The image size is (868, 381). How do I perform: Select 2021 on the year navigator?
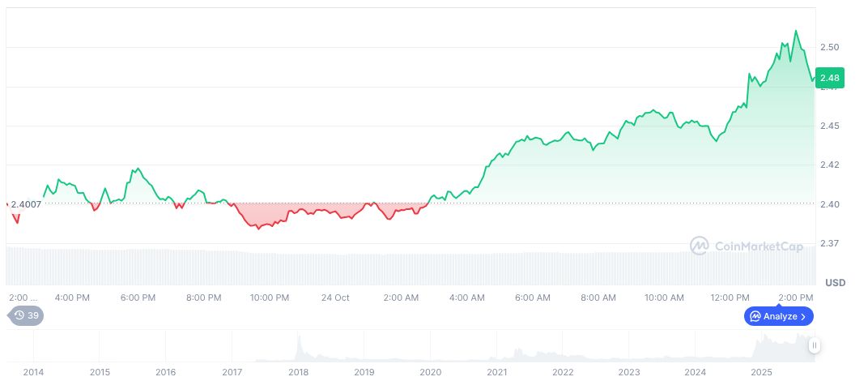(496, 372)
